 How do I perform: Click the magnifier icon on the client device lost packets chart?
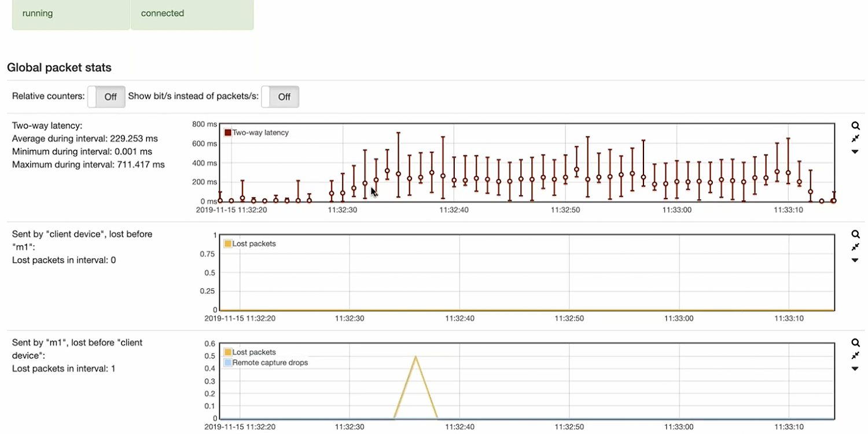(x=855, y=234)
